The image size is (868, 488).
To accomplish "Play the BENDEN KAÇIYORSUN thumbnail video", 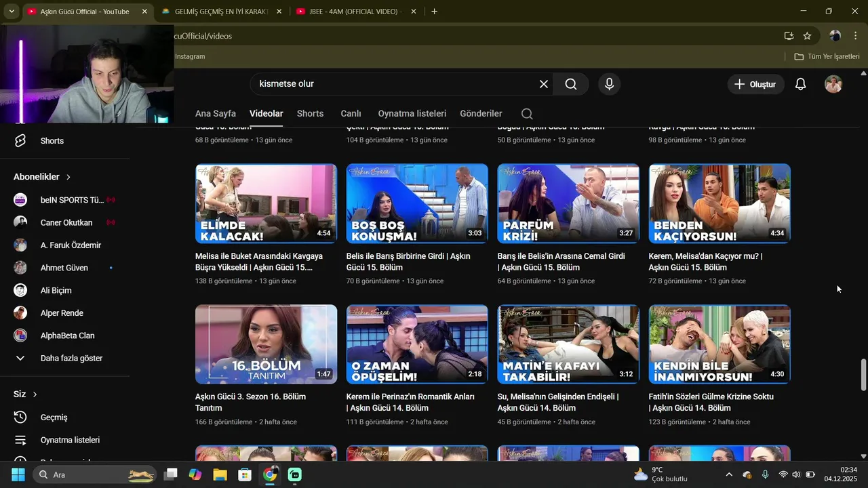I will 719,203.
